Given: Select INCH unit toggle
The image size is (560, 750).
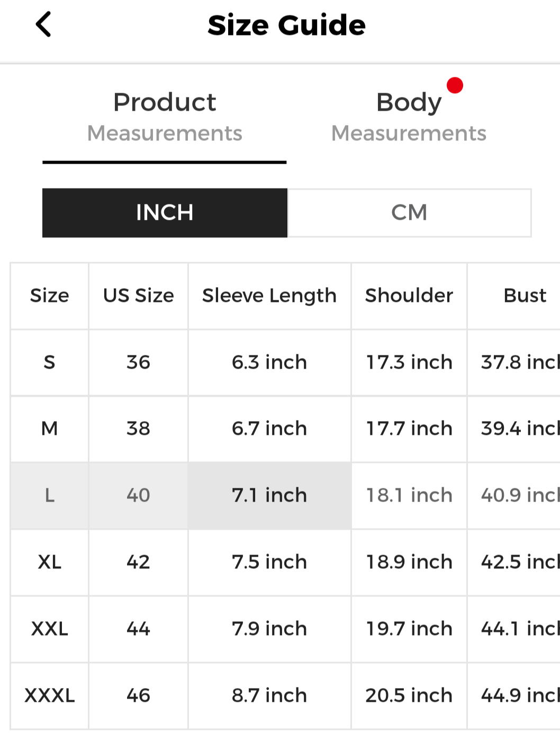Looking at the screenshot, I should (x=165, y=213).
